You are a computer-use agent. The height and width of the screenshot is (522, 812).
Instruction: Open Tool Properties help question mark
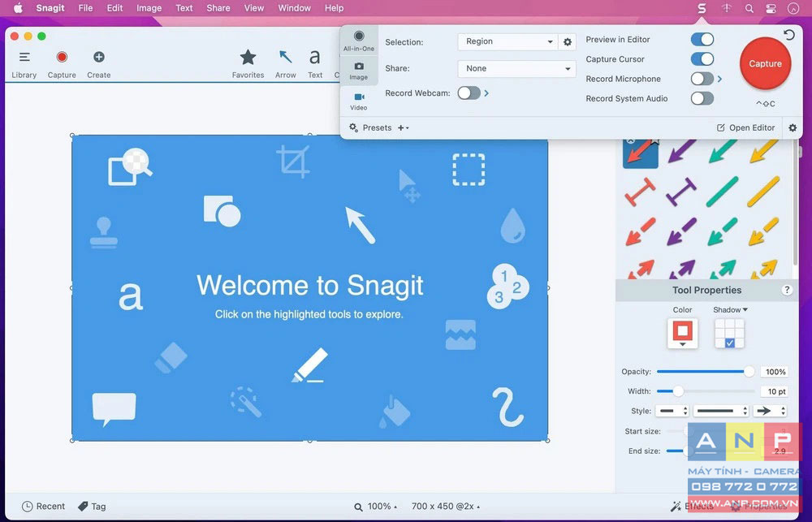pos(787,290)
